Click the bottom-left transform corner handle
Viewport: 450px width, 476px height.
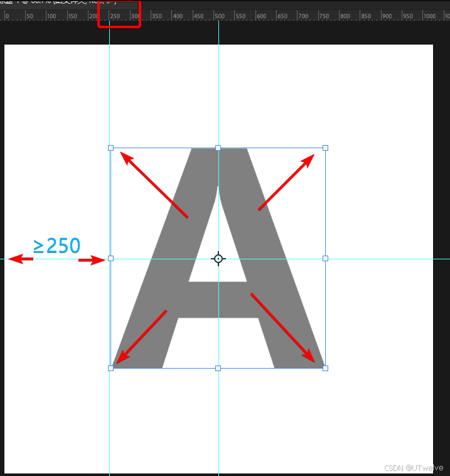point(110,368)
